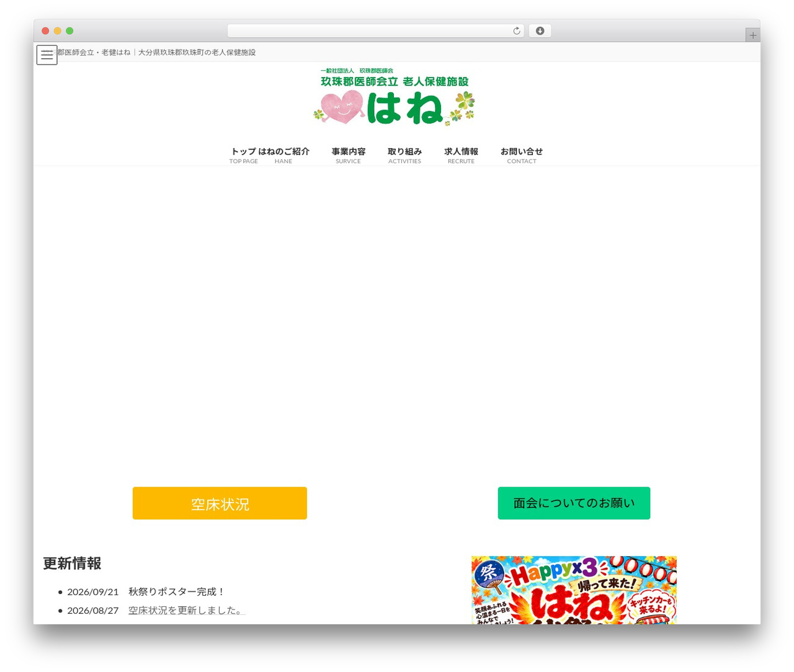Viewport: 794px width, 672px height.
Task: Open a new tab with the plus button
Action: click(x=752, y=35)
